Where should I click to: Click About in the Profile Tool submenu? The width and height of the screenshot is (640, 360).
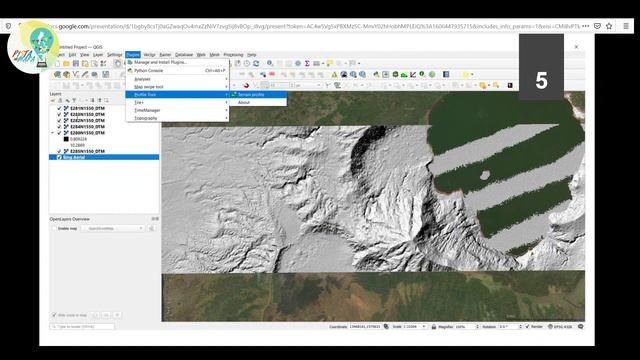pos(258,102)
